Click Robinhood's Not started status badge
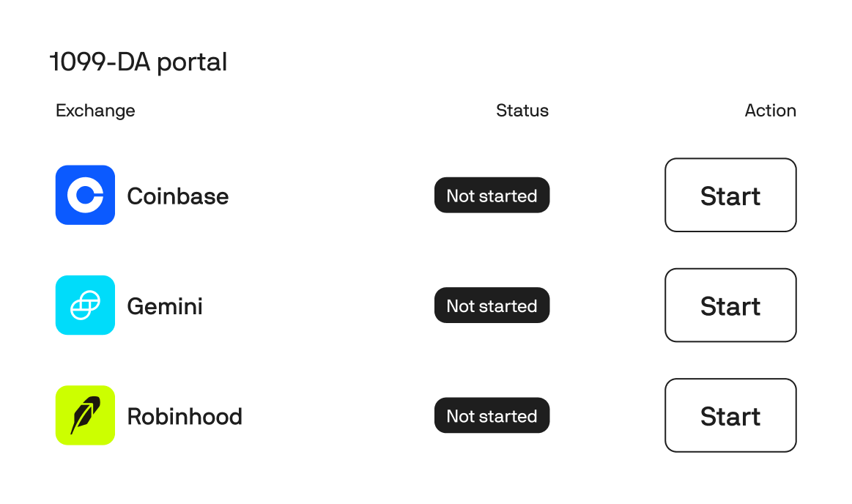 click(x=492, y=415)
